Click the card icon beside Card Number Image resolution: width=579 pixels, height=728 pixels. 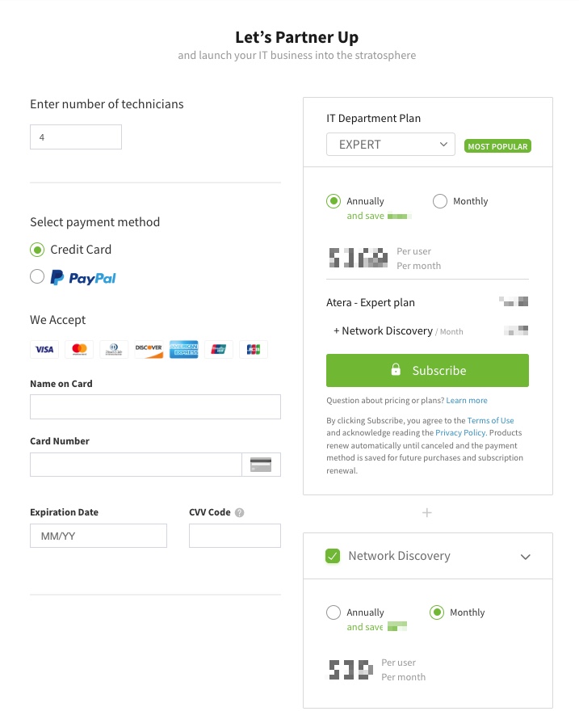pos(261,465)
